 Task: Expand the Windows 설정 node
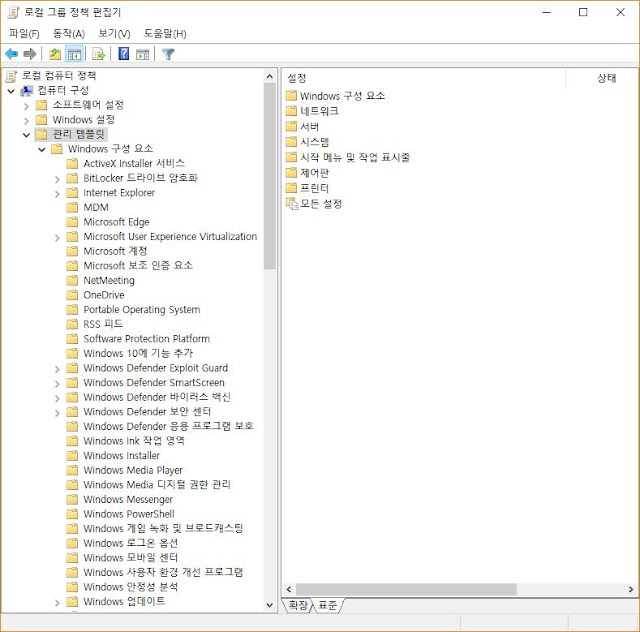point(27,121)
